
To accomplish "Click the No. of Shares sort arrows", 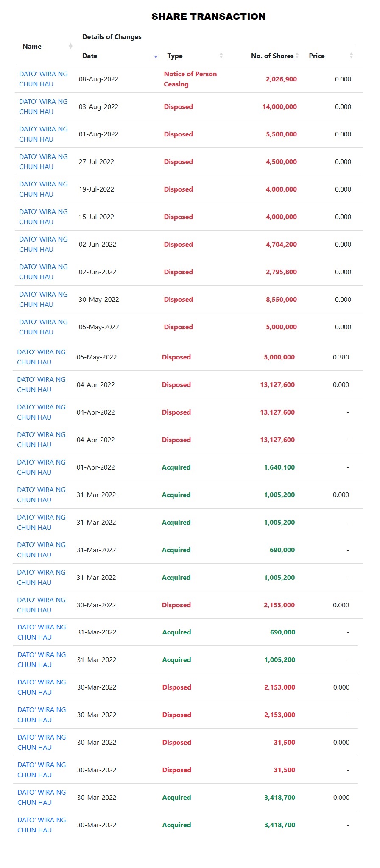I will coord(297,56).
